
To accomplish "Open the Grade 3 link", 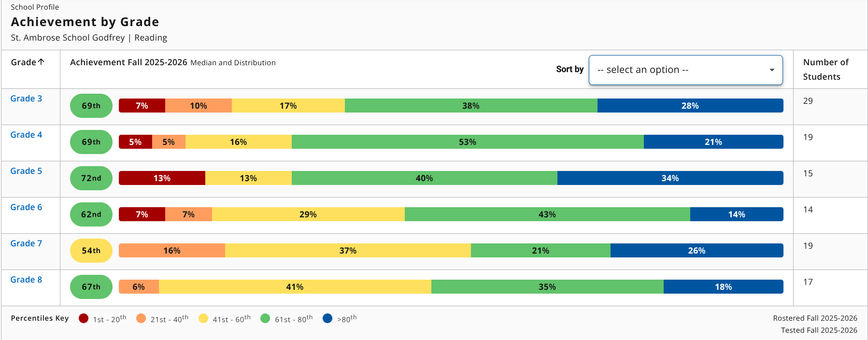I will point(26,99).
